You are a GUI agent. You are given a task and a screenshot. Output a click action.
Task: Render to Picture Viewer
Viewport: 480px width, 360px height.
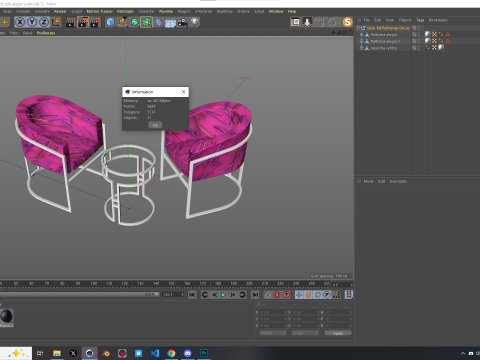point(83,22)
